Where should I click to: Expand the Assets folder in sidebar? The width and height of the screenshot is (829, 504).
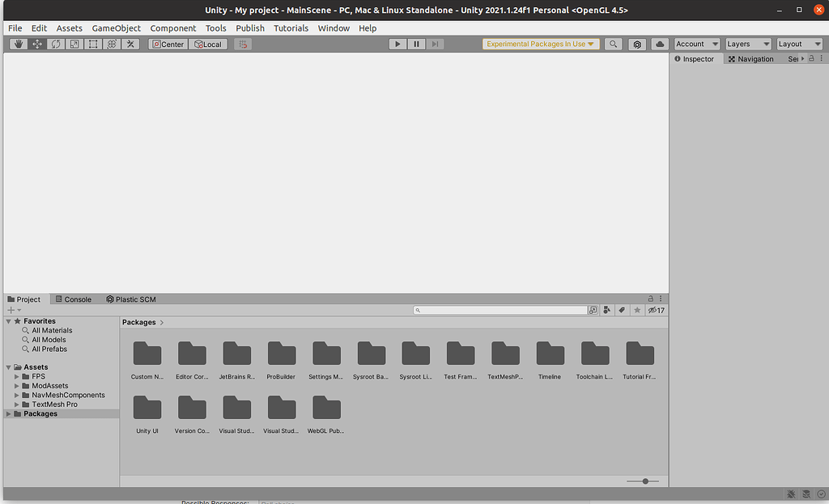coord(8,366)
